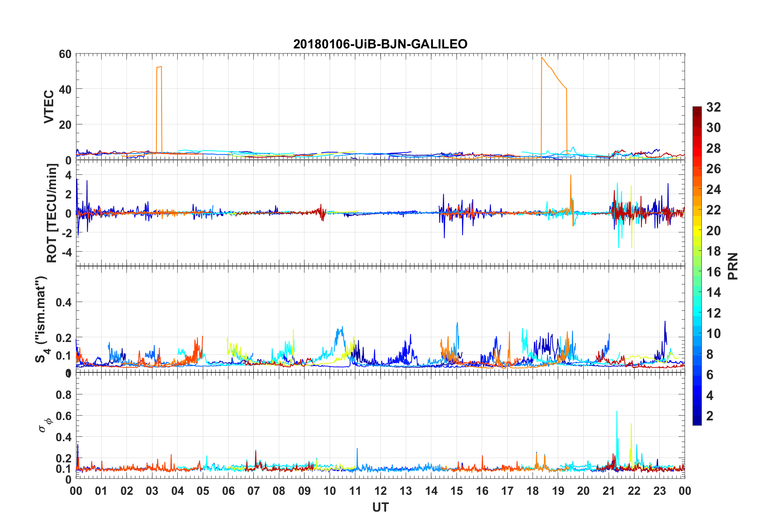Click the PRN colorbar label

733,266
